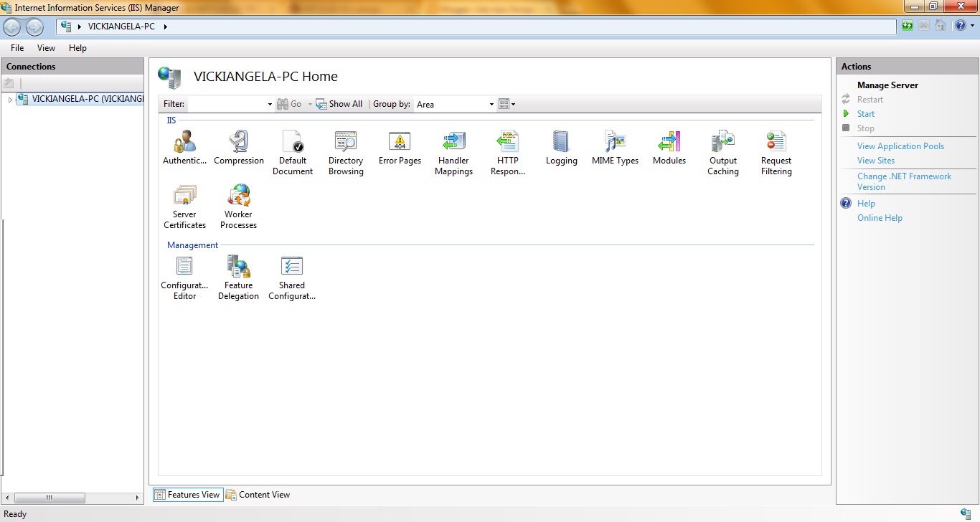The image size is (980, 522).
Task: Click the stop loading icon in top-right toolbar
Action: pyautogui.click(x=924, y=26)
